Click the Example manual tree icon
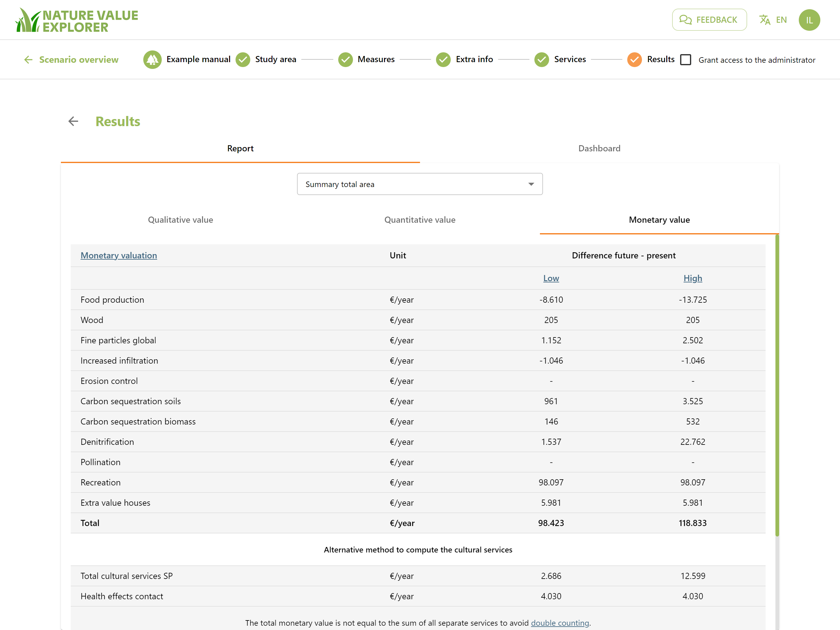The image size is (840, 630). [152, 60]
